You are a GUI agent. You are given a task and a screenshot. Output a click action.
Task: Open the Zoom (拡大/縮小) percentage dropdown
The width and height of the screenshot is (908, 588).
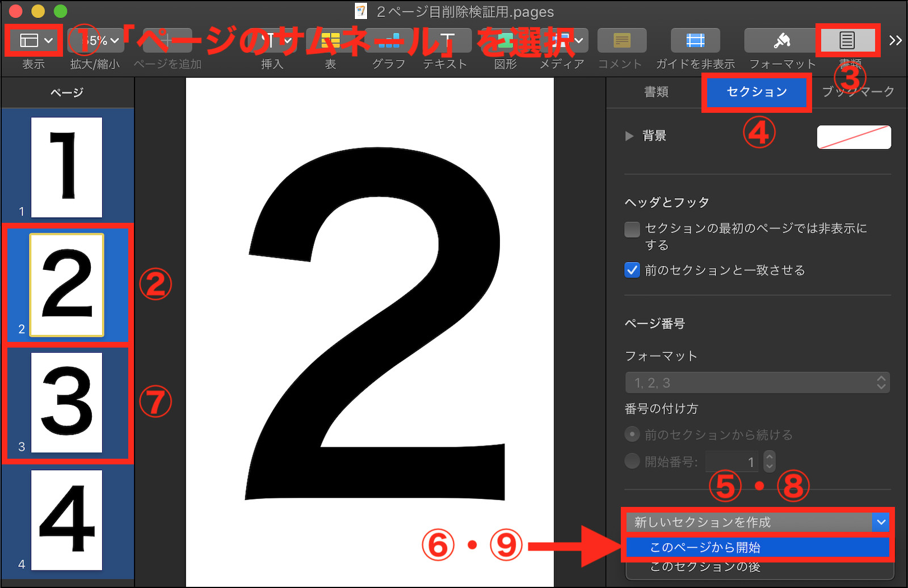click(x=96, y=40)
